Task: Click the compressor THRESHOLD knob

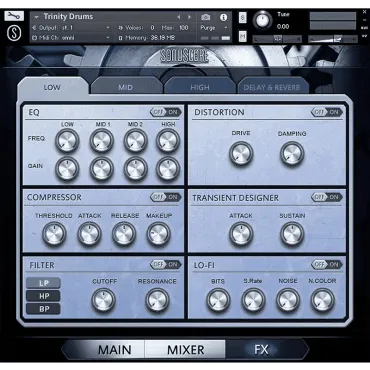Action: pyautogui.click(x=54, y=234)
